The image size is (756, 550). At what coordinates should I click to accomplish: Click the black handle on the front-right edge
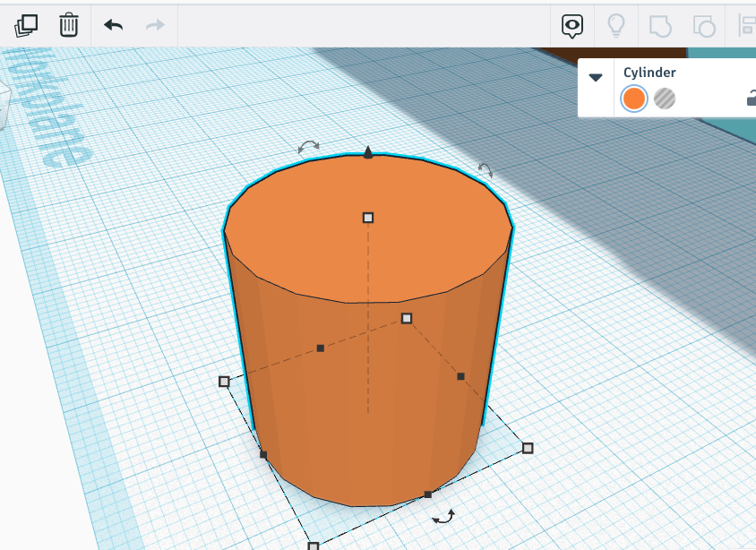pyautogui.click(x=427, y=494)
